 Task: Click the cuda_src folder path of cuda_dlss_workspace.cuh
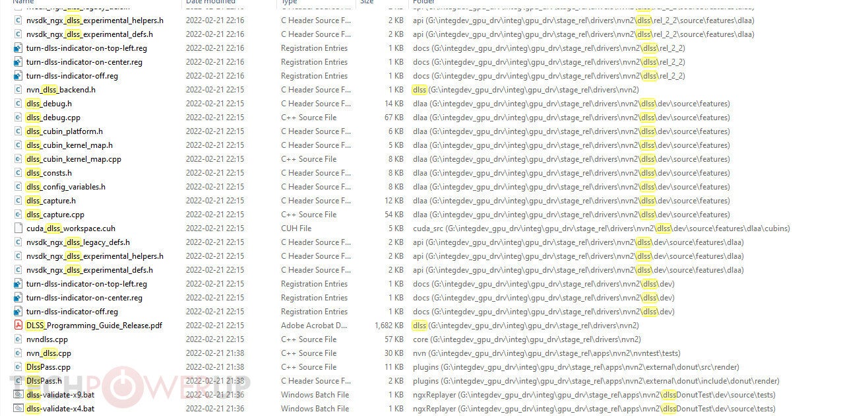click(x=601, y=228)
